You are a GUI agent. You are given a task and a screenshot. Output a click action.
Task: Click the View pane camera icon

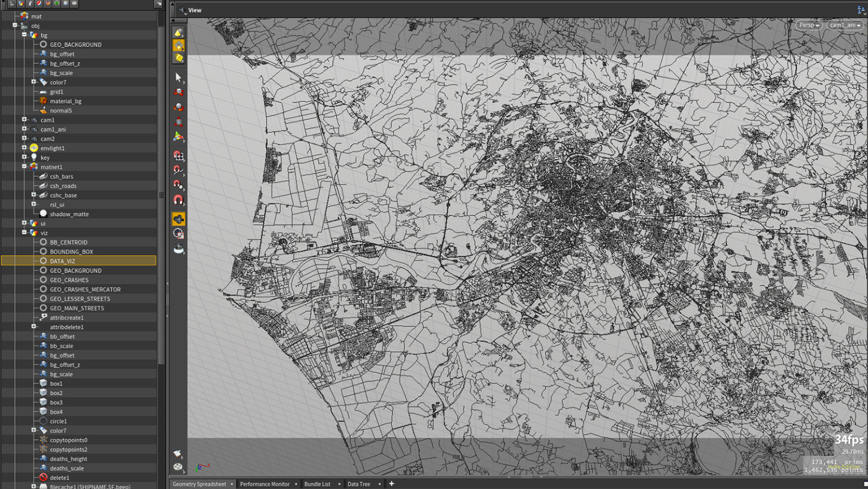(182, 10)
